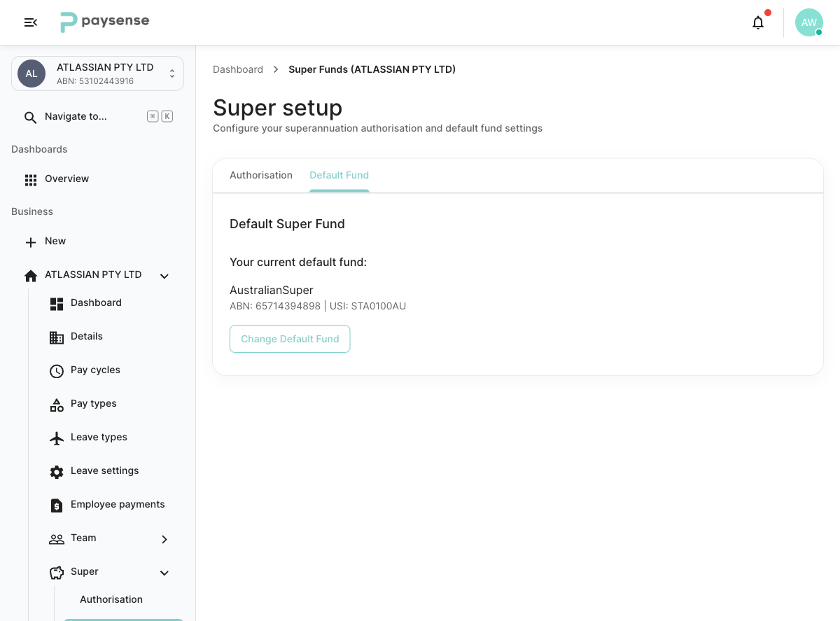Viewport: 840px width, 621px height.
Task: Click the Overview grid icon
Action: click(31, 180)
